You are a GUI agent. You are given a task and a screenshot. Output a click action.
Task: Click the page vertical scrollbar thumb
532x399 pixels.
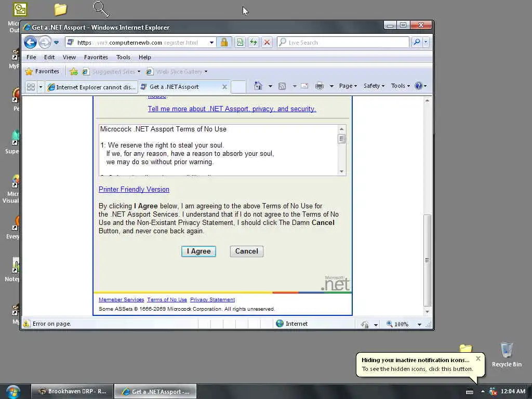point(427,260)
